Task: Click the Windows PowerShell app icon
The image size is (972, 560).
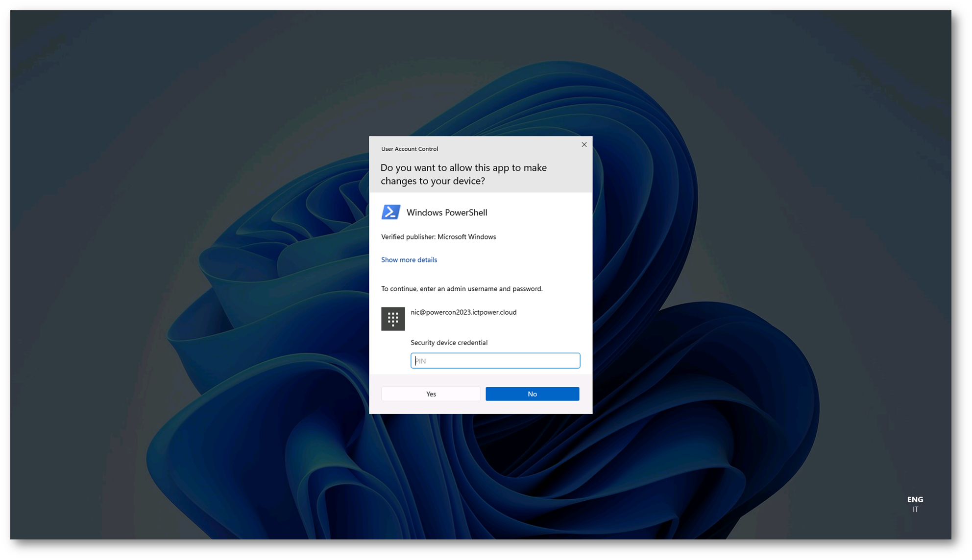Action: (x=391, y=212)
